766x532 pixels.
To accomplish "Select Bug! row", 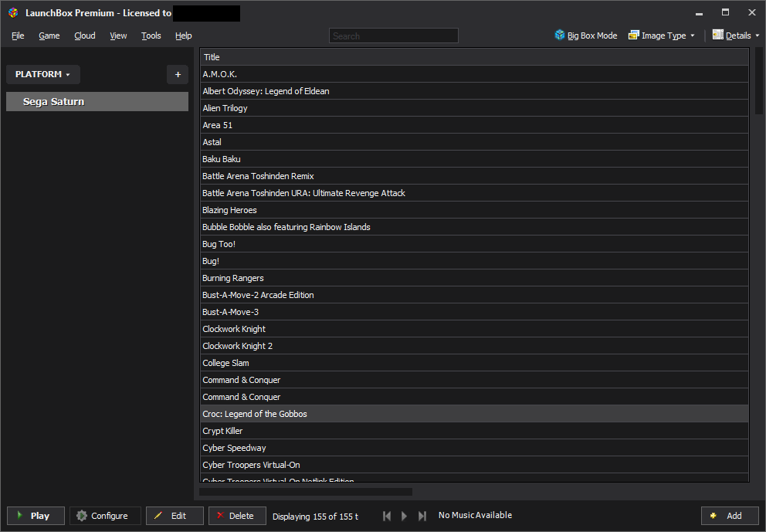I will click(474, 261).
